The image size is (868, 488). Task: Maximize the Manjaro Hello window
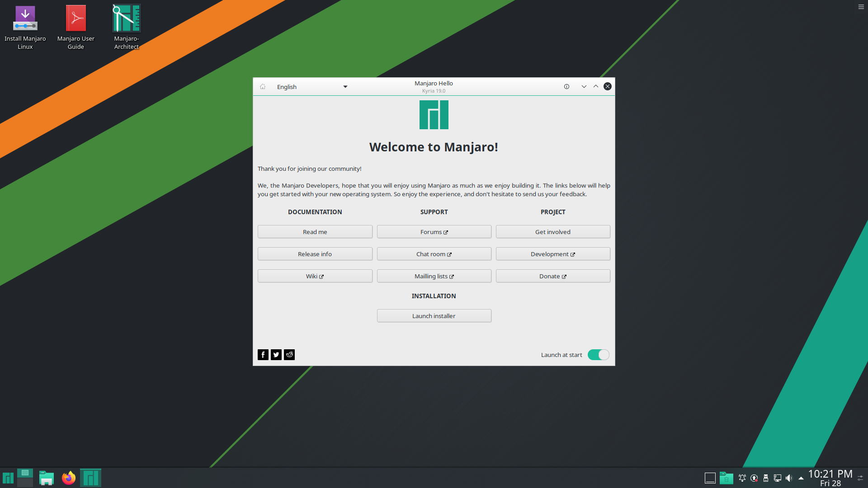[596, 87]
